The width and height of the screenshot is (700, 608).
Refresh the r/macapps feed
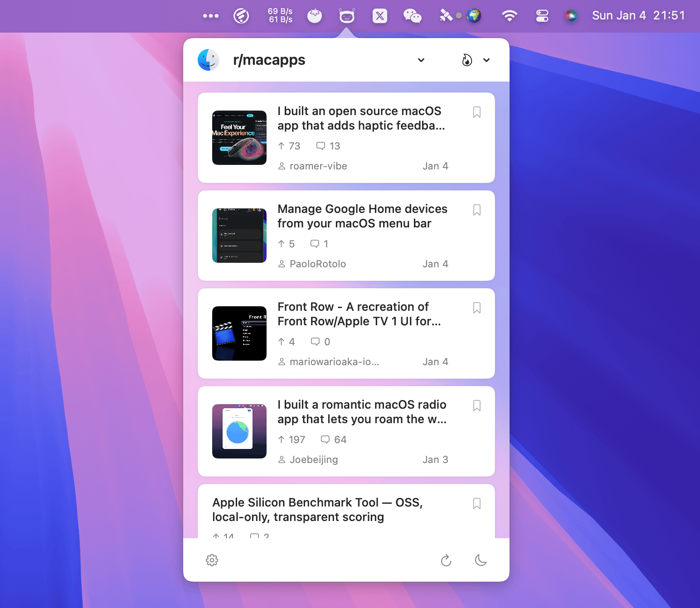(x=446, y=560)
